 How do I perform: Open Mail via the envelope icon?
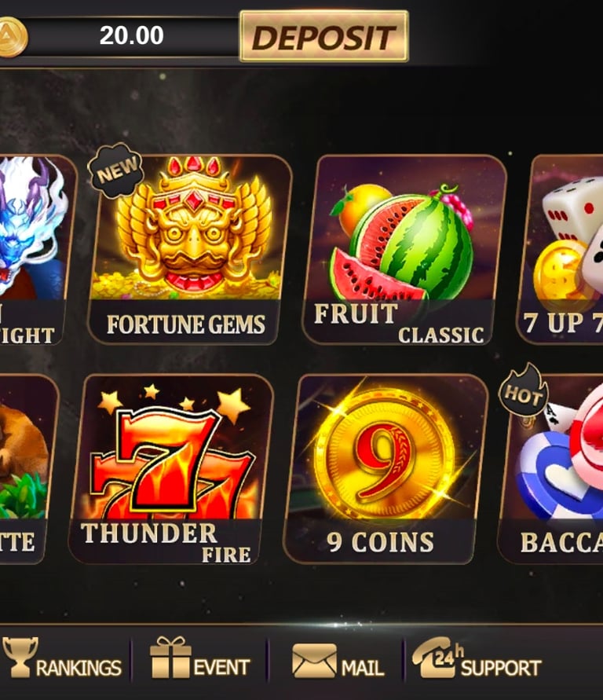point(314,660)
